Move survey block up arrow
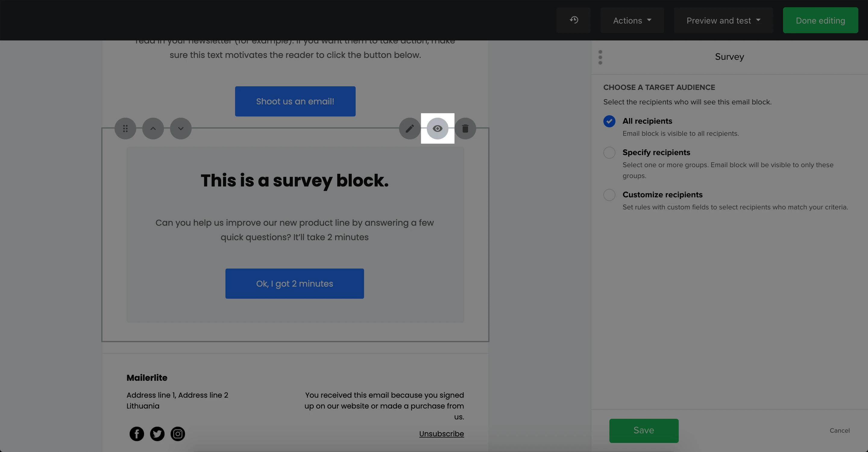 point(153,129)
